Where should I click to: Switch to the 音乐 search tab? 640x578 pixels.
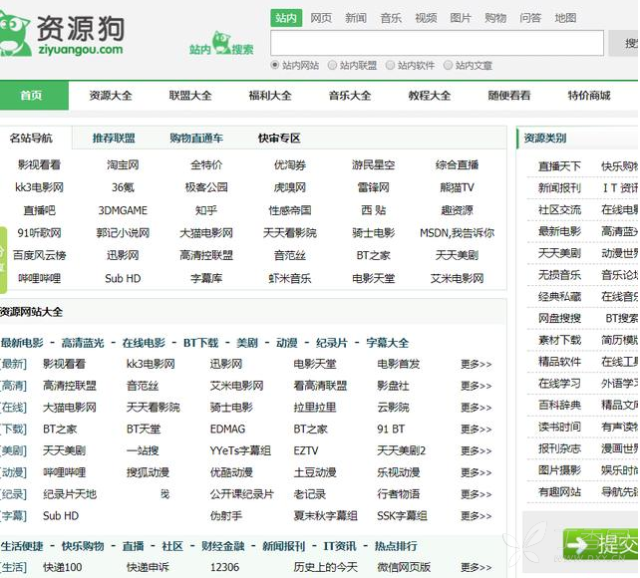click(391, 18)
